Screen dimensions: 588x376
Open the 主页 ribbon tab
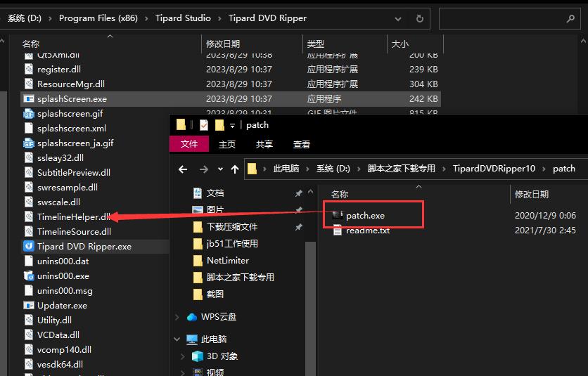coord(227,144)
